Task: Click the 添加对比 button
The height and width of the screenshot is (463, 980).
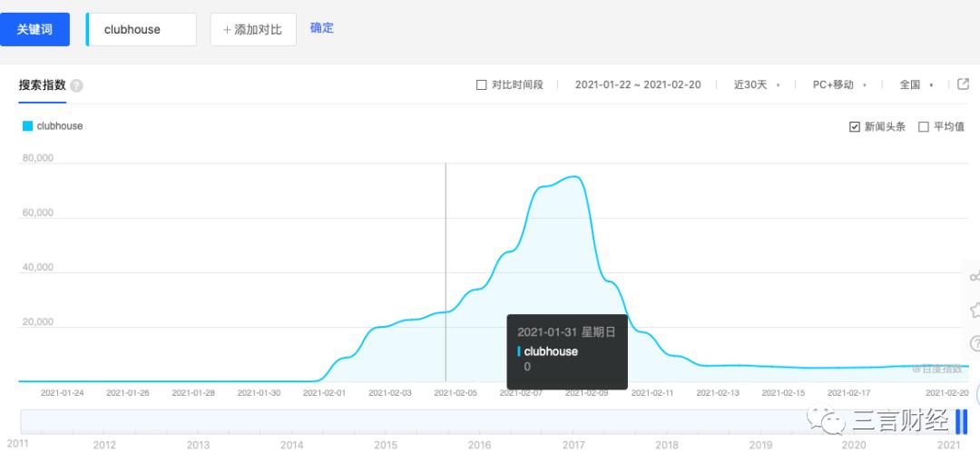Action: tap(252, 29)
